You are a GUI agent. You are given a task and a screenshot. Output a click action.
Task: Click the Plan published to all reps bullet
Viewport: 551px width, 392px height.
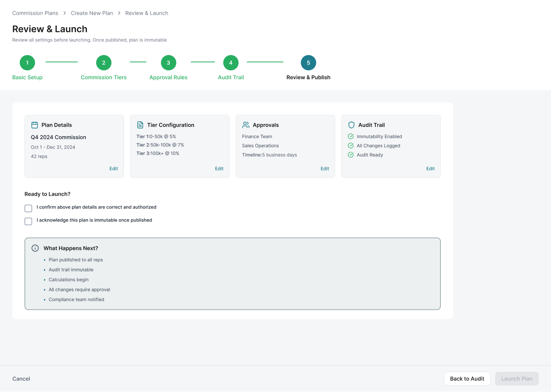click(76, 260)
